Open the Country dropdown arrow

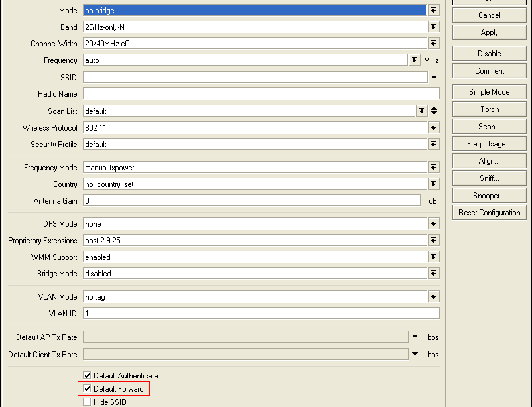point(433,184)
